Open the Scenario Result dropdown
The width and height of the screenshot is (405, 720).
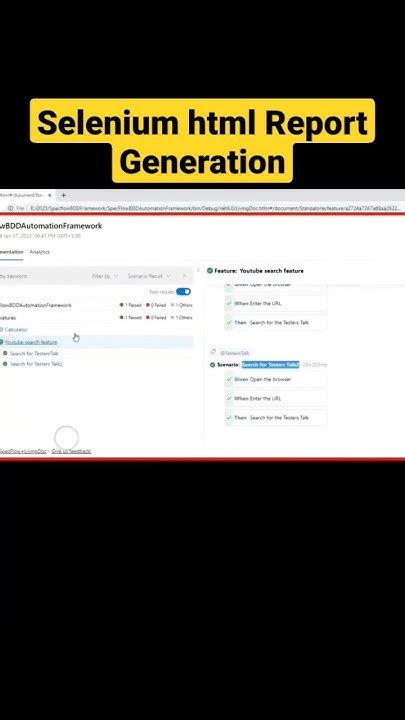coord(149,276)
